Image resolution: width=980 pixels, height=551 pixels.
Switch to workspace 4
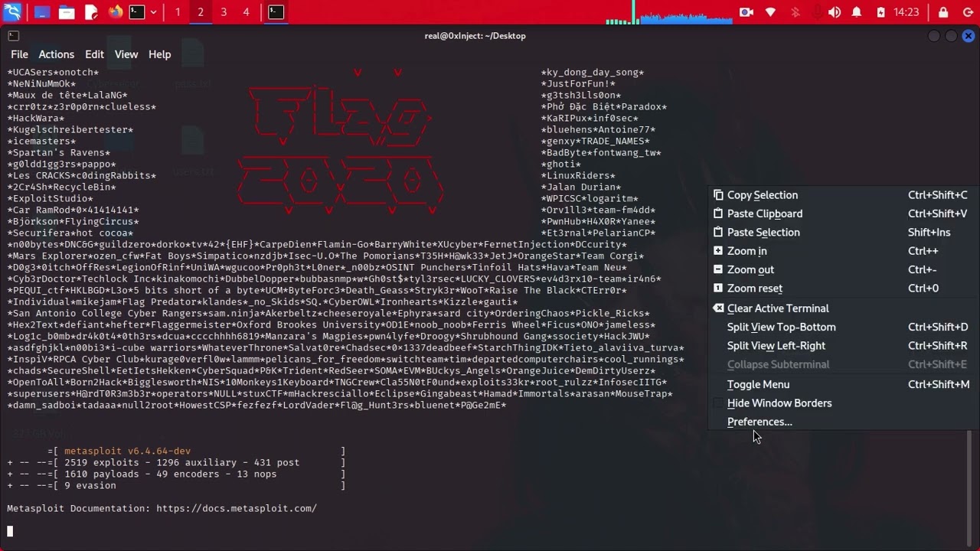coord(246,12)
